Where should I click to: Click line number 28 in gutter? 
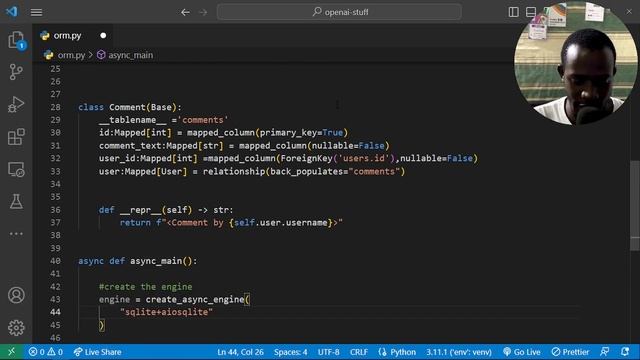pyautogui.click(x=56, y=107)
